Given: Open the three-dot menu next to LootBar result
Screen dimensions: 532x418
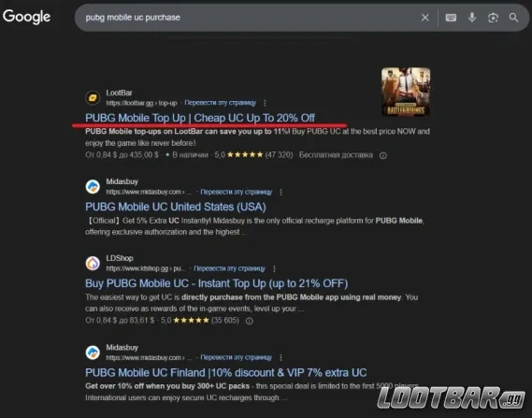Looking at the screenshot, I should click(x=265, y=103).
